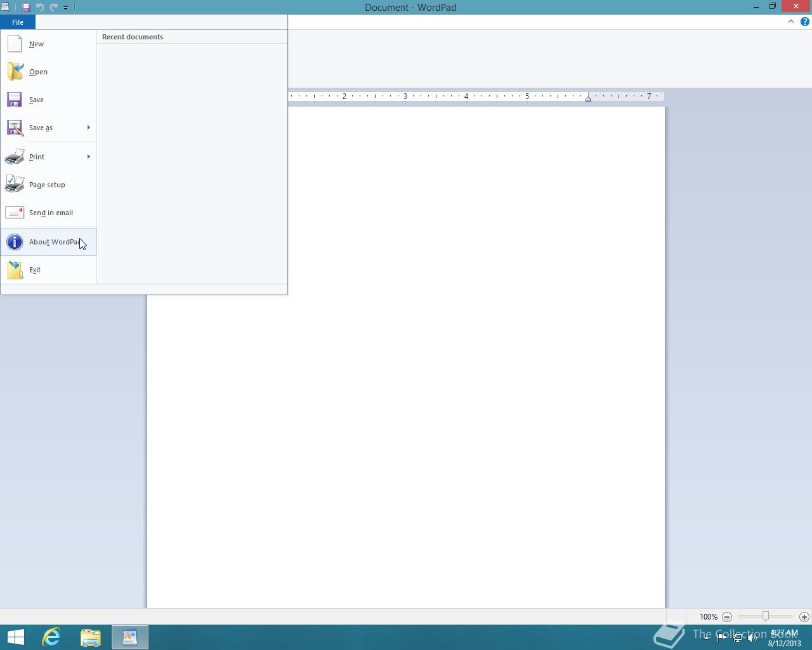
Task: Choose the Open folder icon in File menu
Action: 15,72
